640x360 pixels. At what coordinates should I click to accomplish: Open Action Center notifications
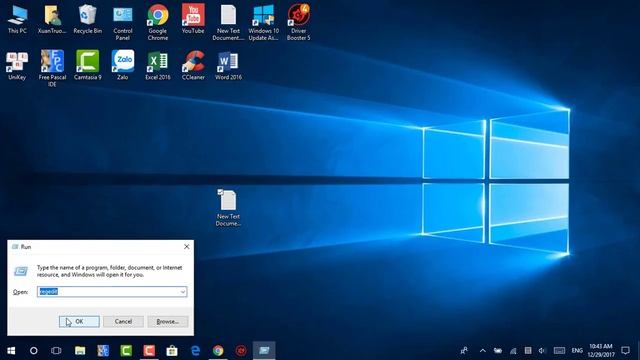click(x=625, y=351)
